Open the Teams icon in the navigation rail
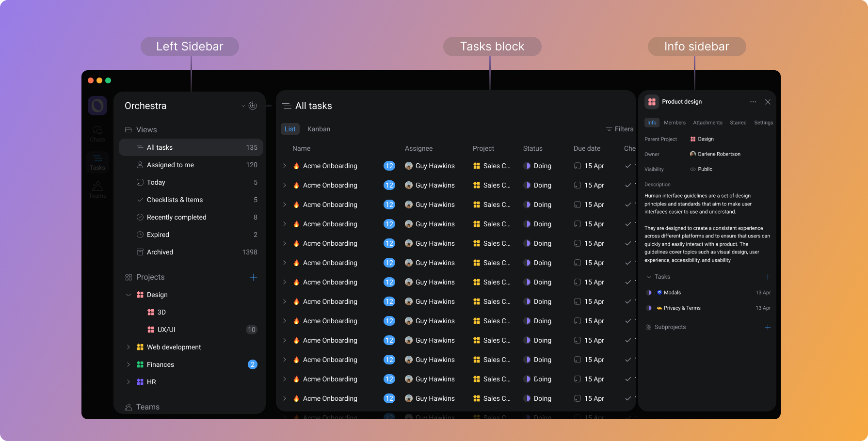The image size is (868, 441). (x=97, y=189)
